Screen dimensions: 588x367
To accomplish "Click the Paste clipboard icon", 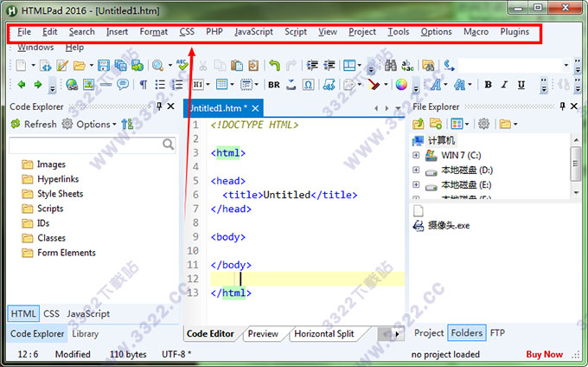I will 237,66.
